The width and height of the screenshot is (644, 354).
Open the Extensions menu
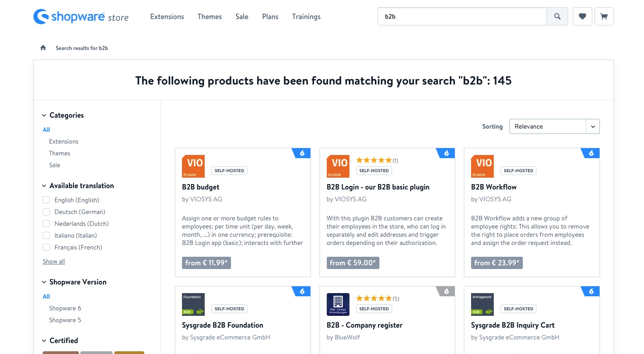[x=167, y=17]
